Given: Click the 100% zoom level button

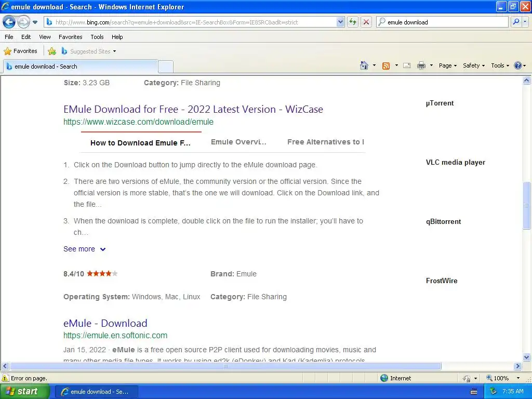Looking at the screenshot, I should [498, 378].
